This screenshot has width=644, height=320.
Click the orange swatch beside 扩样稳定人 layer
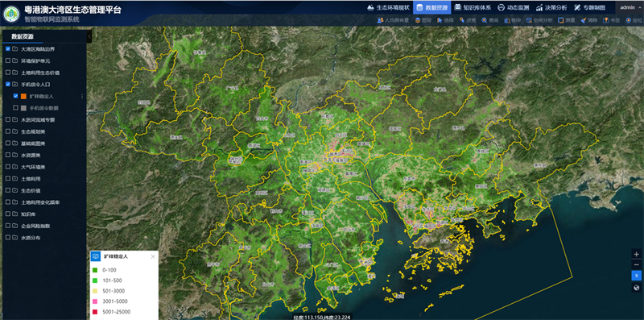tap(23, 96)
